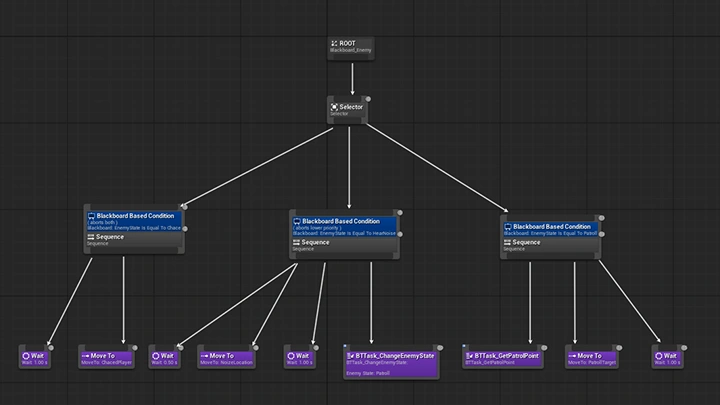The image size is (720, 405).
Task: Click Move To icon of ChacedPlayer node
Action: click(x=85, y=356)
